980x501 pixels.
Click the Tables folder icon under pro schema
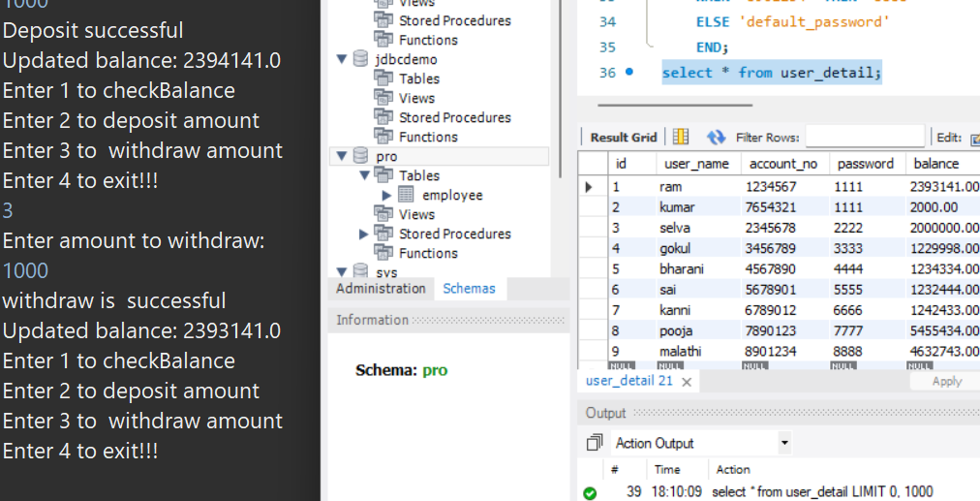tap(383, 175)
